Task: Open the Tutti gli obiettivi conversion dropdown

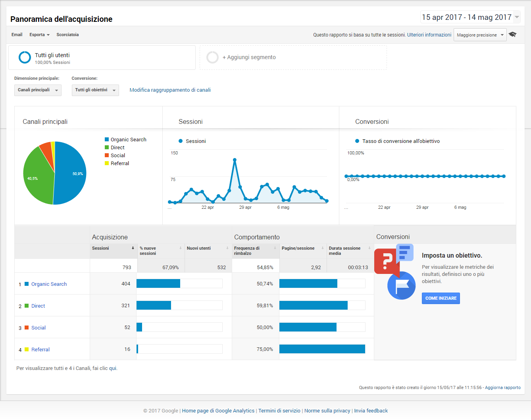Action: pyautogui.click(x=95, y=90)
